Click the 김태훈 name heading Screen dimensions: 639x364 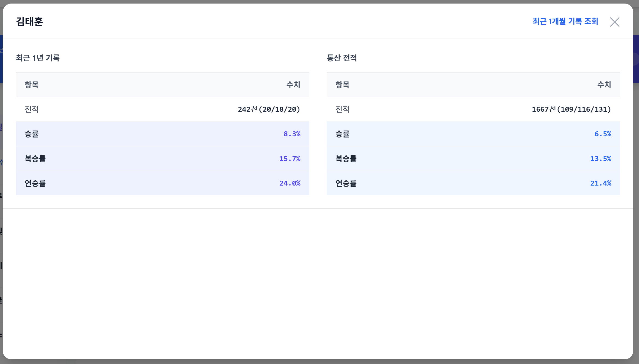point(30,22)
